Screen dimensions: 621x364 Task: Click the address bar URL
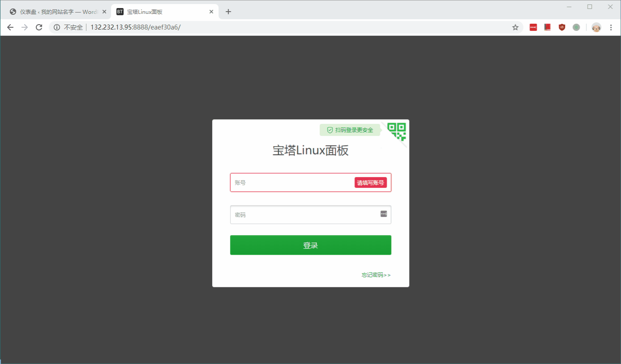coord(135,27)
